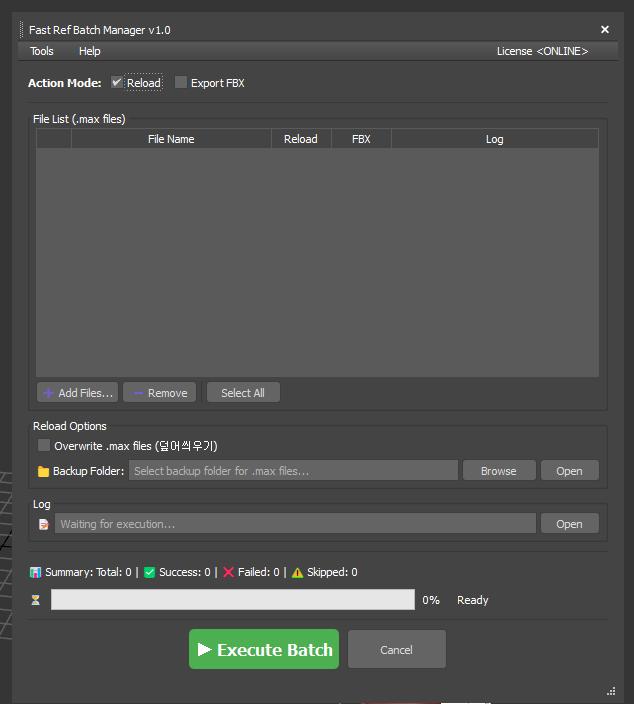Screen dimensions: 634x704
Task: Click Browse for the backup folder
Action: point(498,471)
